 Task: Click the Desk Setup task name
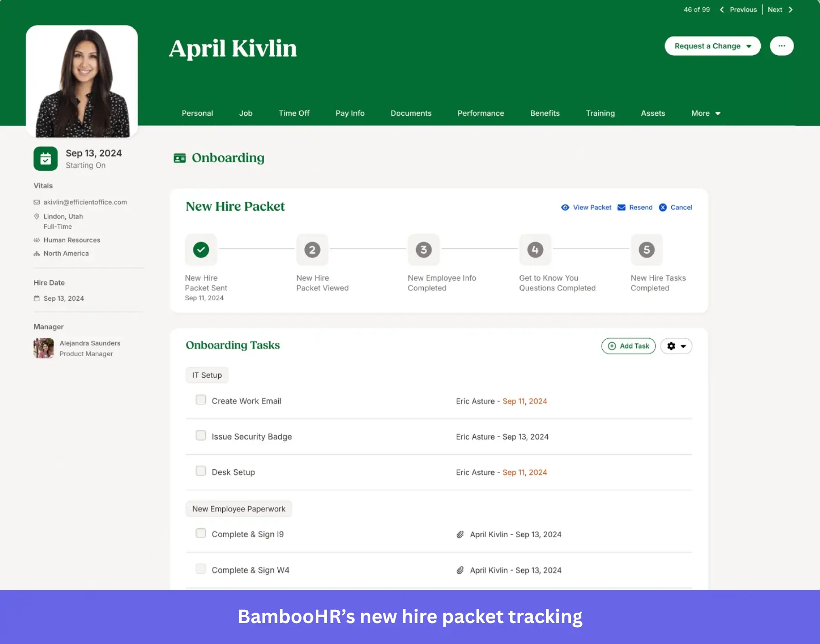click(x=233, y=472)
